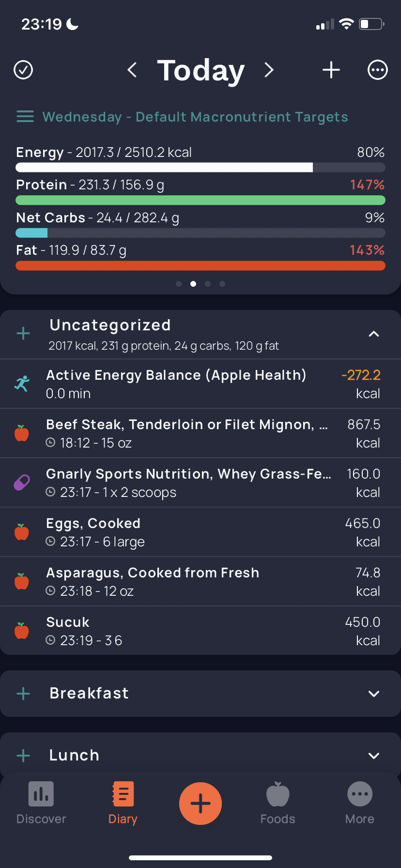The image size is (401, 868).
Task: Tap the mark-day-complete checkmark icon
Action: coord(23,70)
